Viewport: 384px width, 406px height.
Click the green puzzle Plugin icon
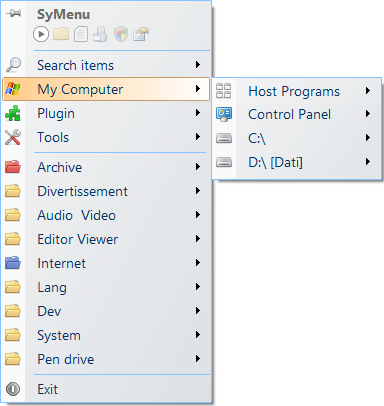(x=13, y=113)
